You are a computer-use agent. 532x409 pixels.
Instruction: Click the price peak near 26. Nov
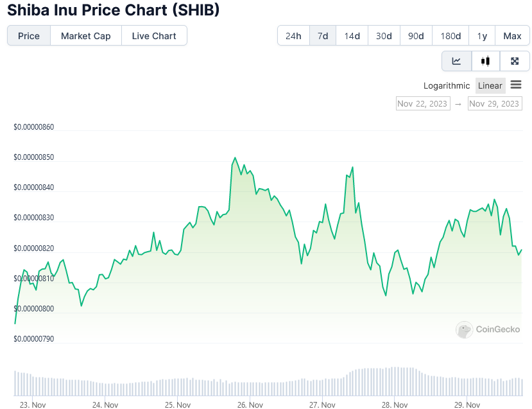(235, 158)
